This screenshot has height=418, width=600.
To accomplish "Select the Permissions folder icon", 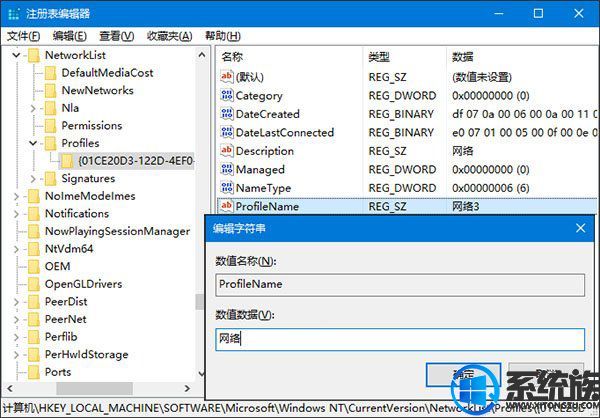I will (51, 126).
